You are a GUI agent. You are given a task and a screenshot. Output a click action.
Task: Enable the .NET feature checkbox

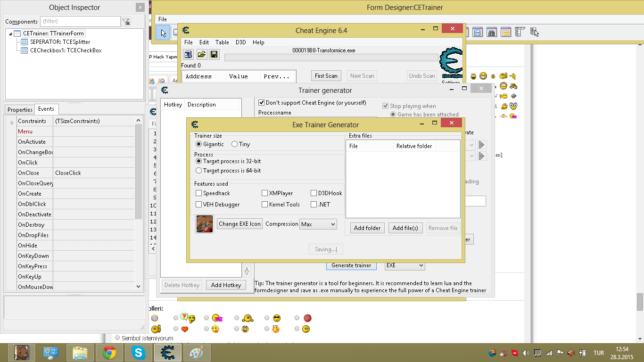tap(314, 205)
